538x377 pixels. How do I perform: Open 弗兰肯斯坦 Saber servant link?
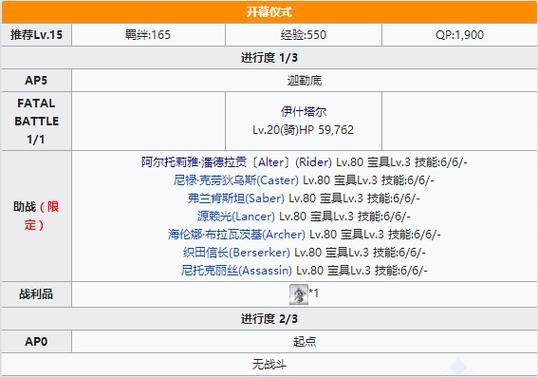[236, 198]
